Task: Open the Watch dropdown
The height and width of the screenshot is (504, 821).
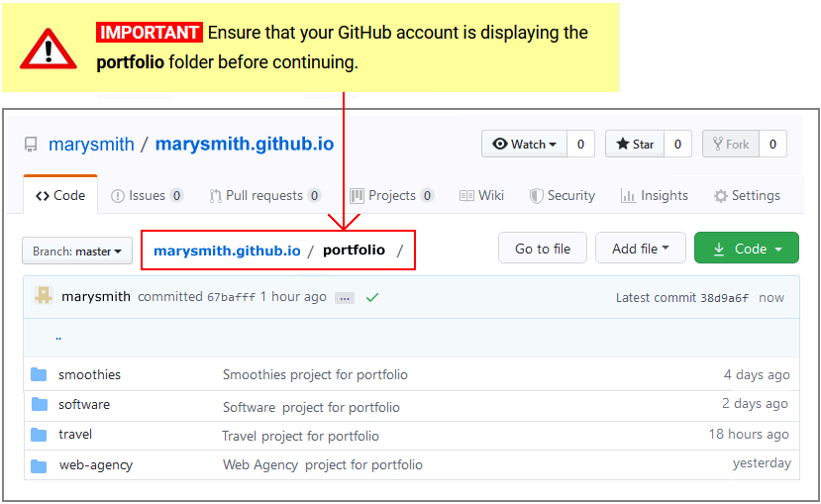Action: pyautogui.click(x=524, y=145)
